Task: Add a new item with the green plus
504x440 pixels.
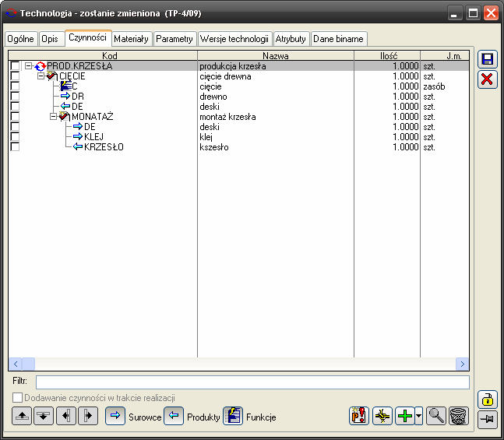Action: (x=405, y=416)
